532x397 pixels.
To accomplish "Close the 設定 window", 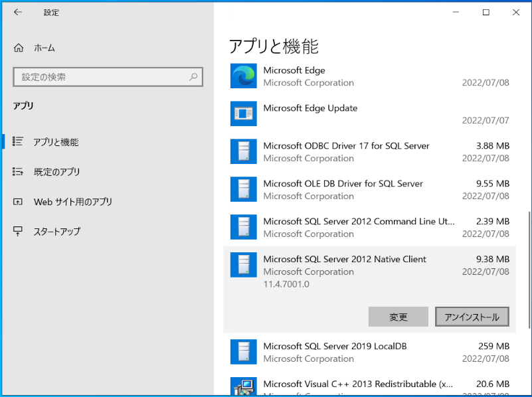I will [x=516, y=12].
